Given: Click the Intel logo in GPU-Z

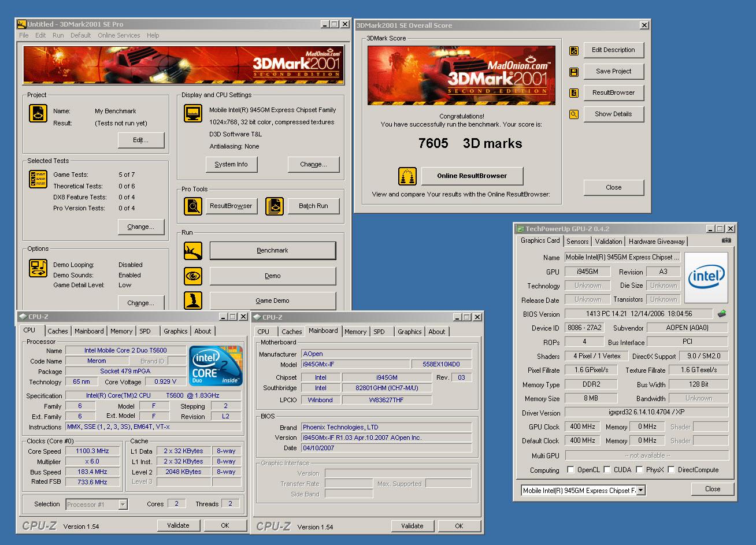Looking at the screenshot, I should [x=706, y=277].
